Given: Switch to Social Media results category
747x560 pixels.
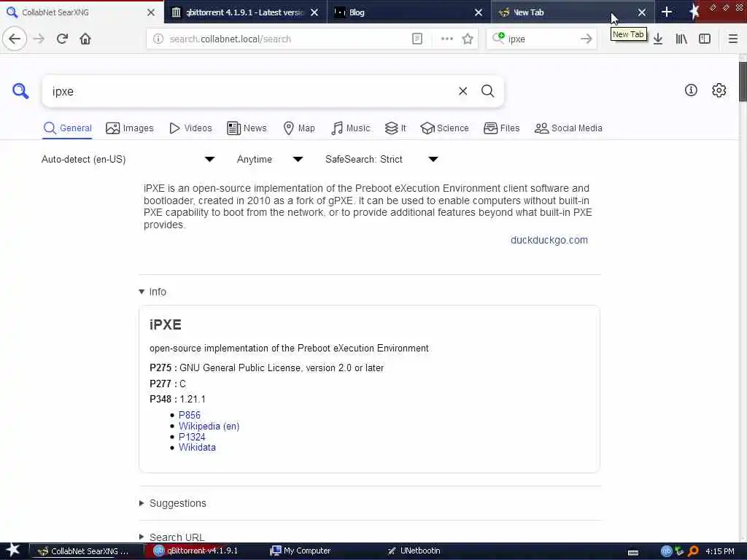Looking at the screenshot, I should [568, 128].
